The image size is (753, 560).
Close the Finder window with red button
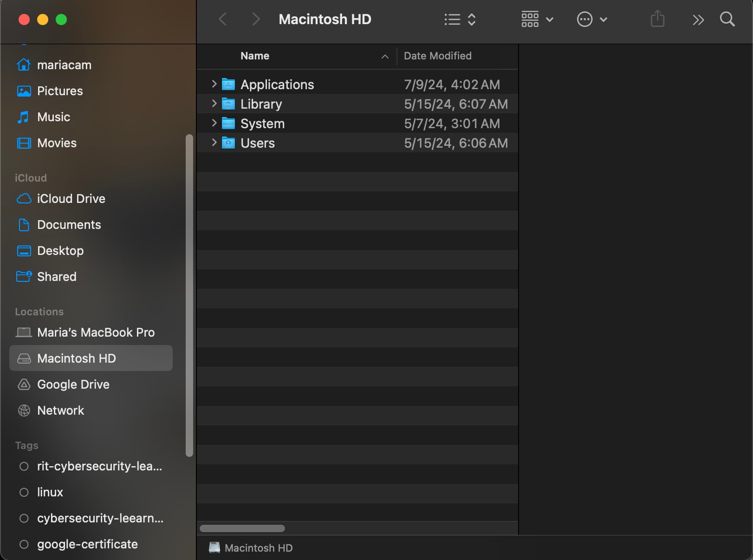24,20
